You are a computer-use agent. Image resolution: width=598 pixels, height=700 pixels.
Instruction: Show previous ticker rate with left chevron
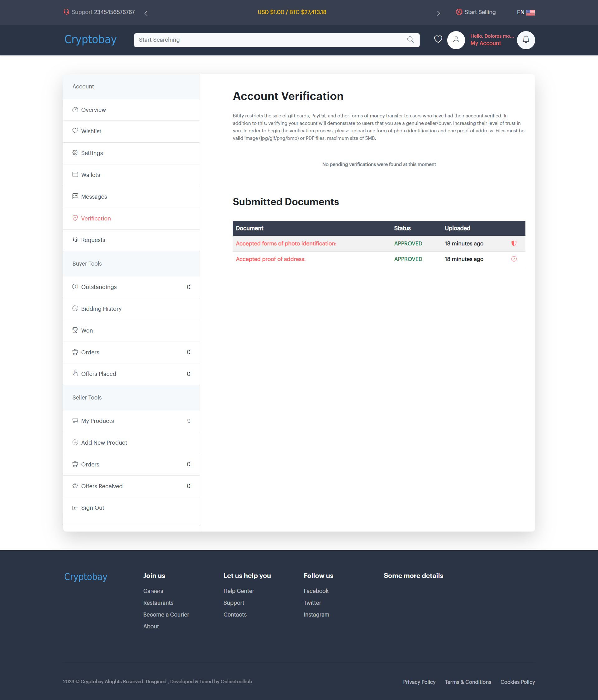pyautogui.click(x=146, y=13)
